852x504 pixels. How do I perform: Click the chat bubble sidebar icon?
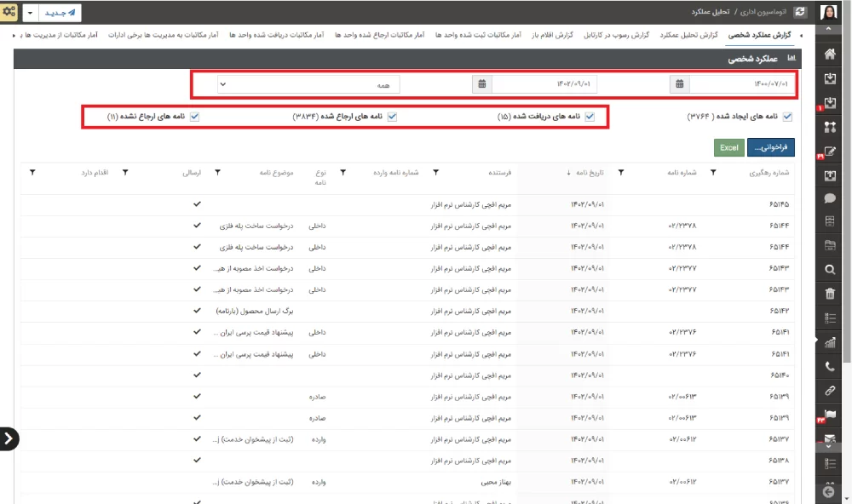(x=830, y=198)
